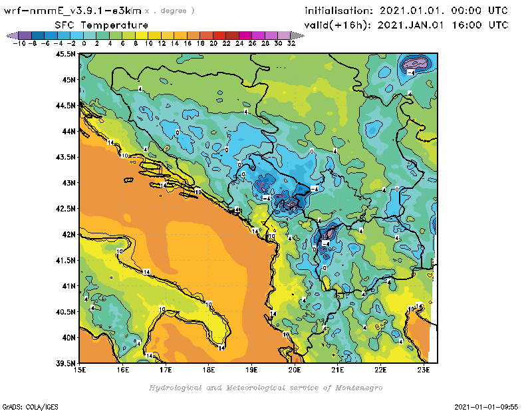
Task: Select the '39.5N' latitude label
Action: point(65,363)
